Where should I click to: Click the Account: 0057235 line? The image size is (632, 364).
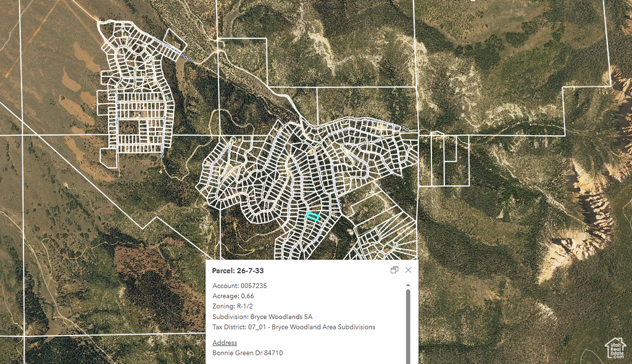point(239,286)
